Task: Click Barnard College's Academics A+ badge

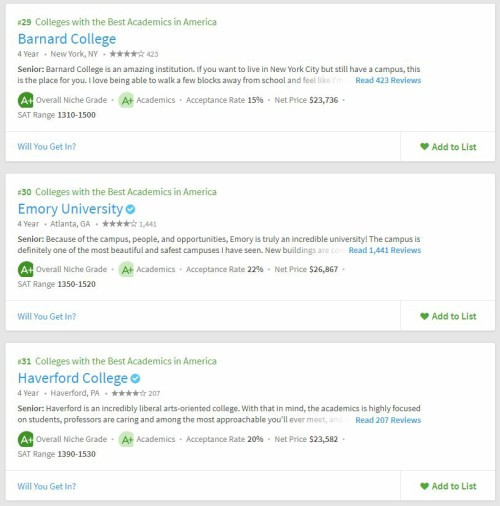Action: (x=126, y=100)
